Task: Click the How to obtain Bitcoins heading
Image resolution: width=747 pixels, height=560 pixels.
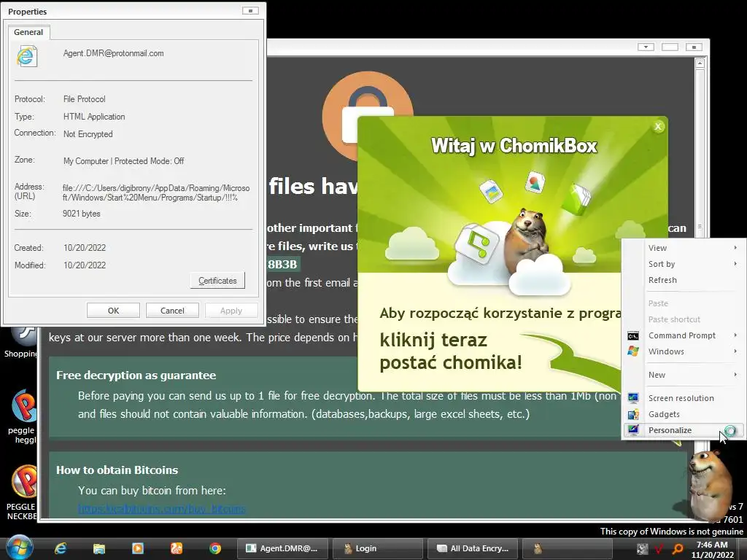Action: click(x=117, y=470)
